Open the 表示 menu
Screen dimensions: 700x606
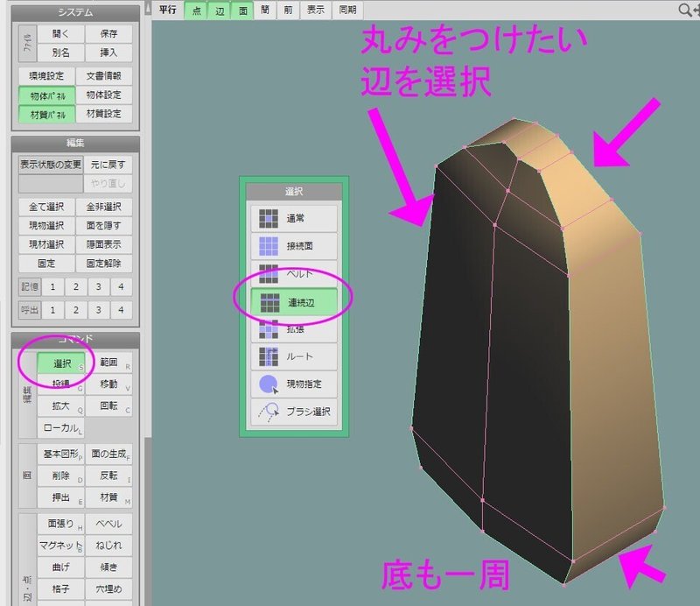pos(316,10)
